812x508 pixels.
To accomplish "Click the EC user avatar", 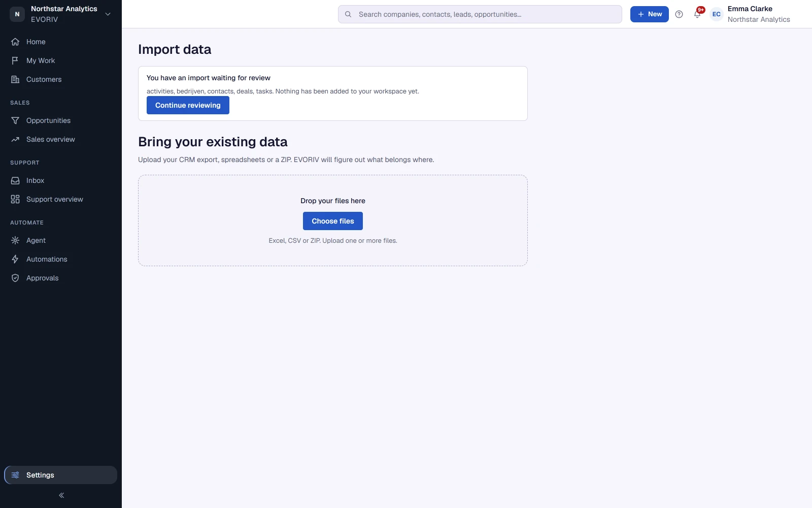I will click(x=717, y=14).
